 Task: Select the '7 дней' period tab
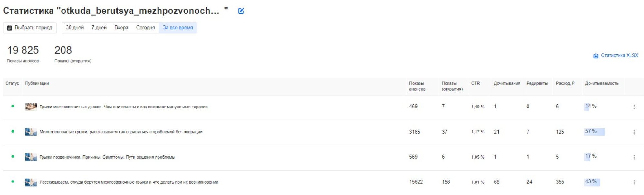tap(99, 28)
